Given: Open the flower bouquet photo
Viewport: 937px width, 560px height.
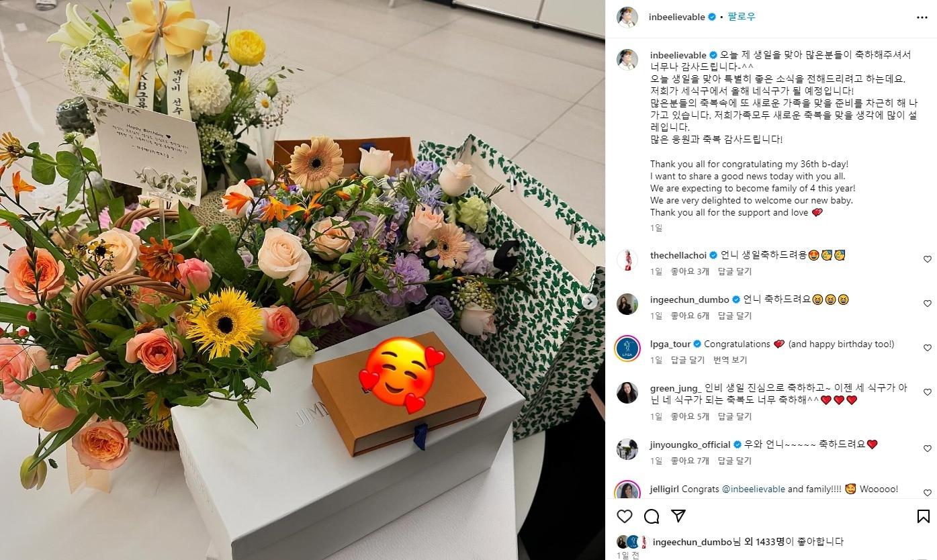Looking at the screenshot, I should point(302,280).
